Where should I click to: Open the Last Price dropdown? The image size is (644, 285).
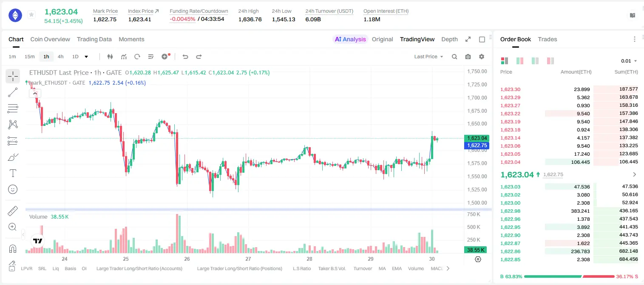[x=428, y=57]
